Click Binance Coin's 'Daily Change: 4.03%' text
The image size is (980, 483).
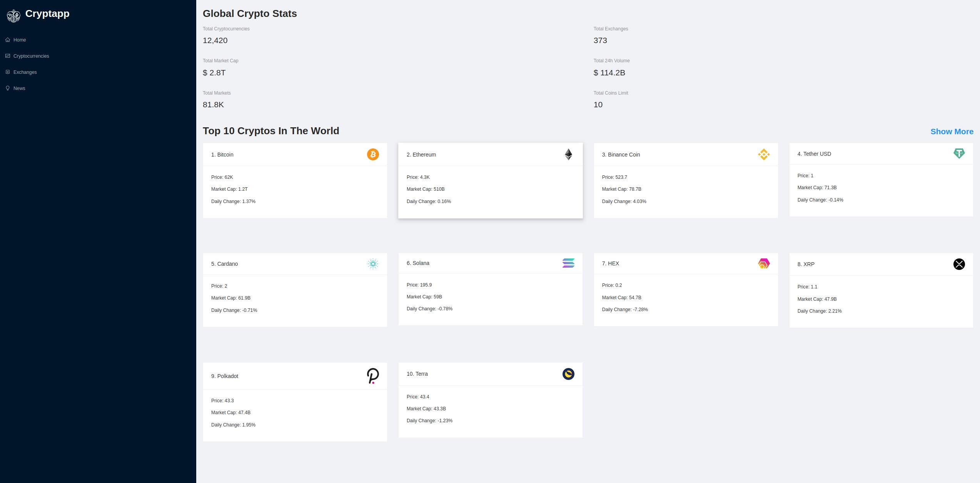(624, 202)
